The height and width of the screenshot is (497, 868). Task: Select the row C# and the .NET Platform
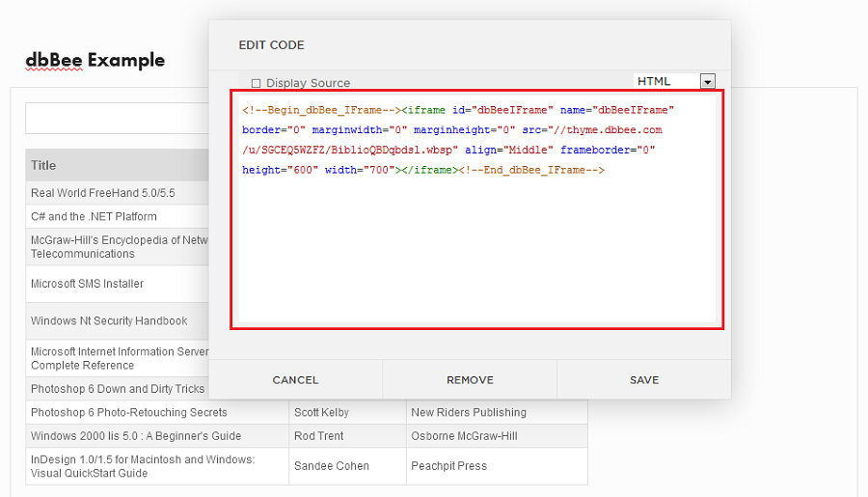pos(118,216)
